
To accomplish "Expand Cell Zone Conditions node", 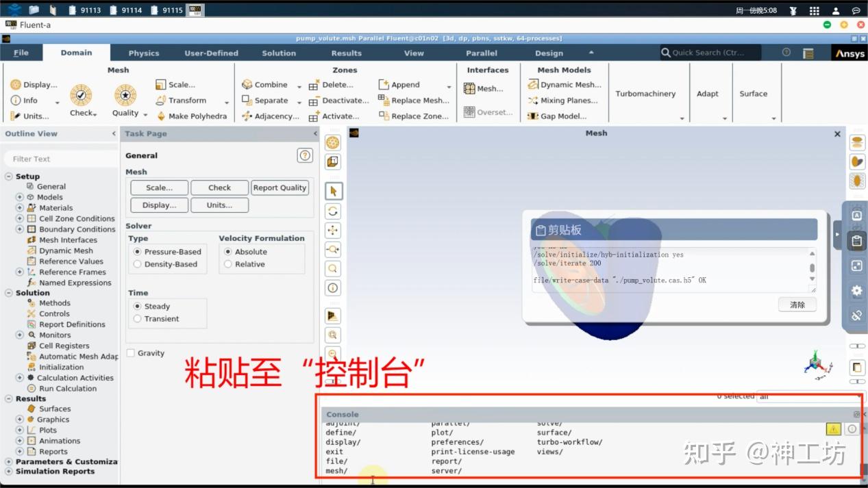I will click(x=20, y=218).
